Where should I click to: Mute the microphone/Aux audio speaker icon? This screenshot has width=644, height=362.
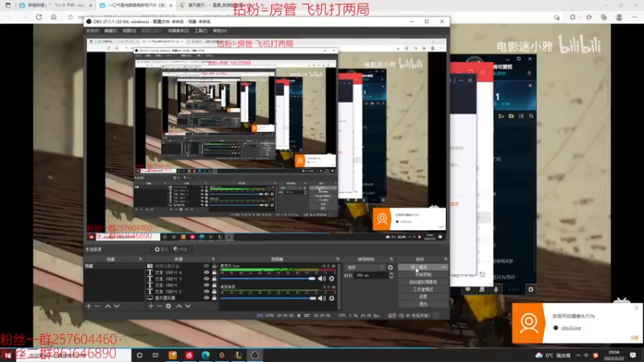[x=321, y=278]
